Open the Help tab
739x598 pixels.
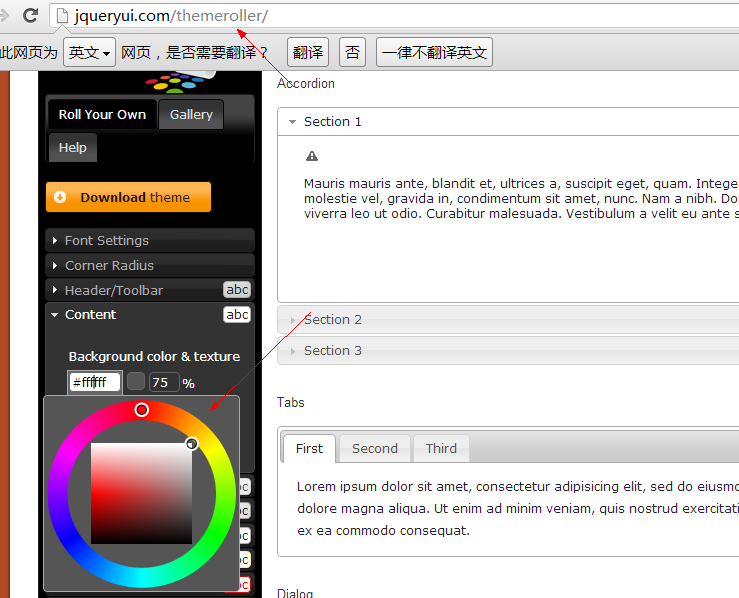[73, 147]
